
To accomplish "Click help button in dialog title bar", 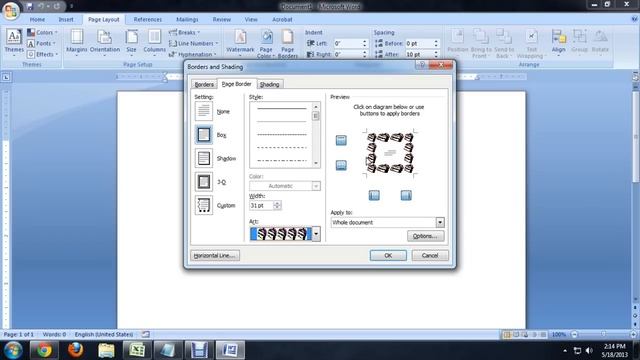I will tap(422, 65).
